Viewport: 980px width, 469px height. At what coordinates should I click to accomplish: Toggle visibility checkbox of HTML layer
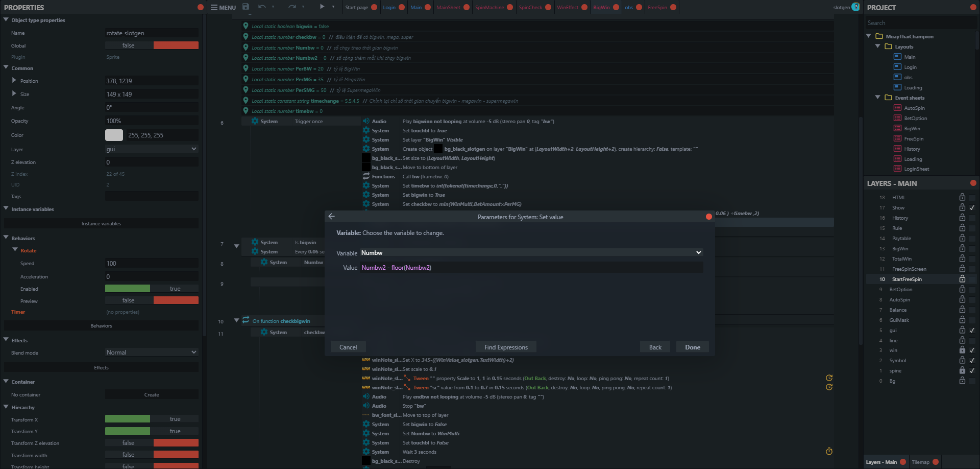[x=972, y=198]
